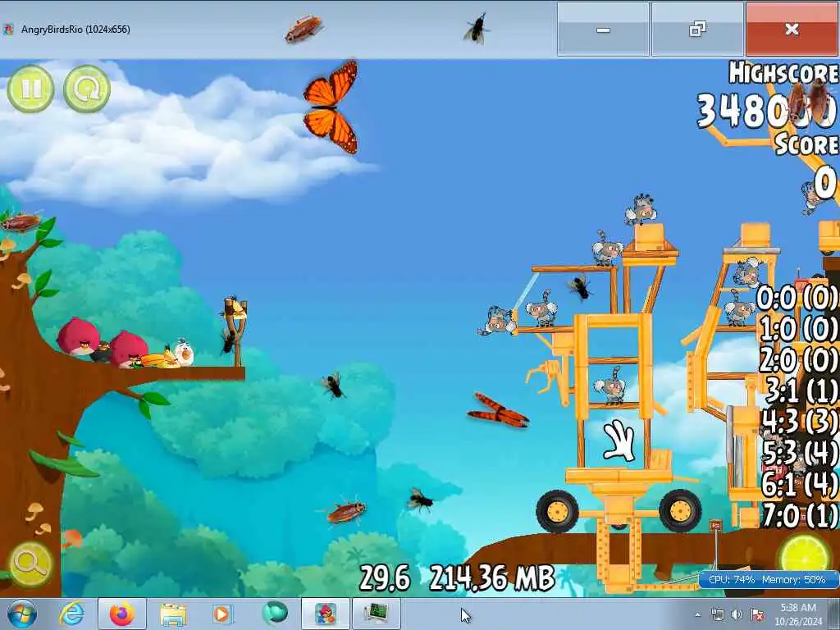The height and width of the screenshot is (630, 840).
Task: Click the right wheel of the tower cart
Action: point(680,511)
